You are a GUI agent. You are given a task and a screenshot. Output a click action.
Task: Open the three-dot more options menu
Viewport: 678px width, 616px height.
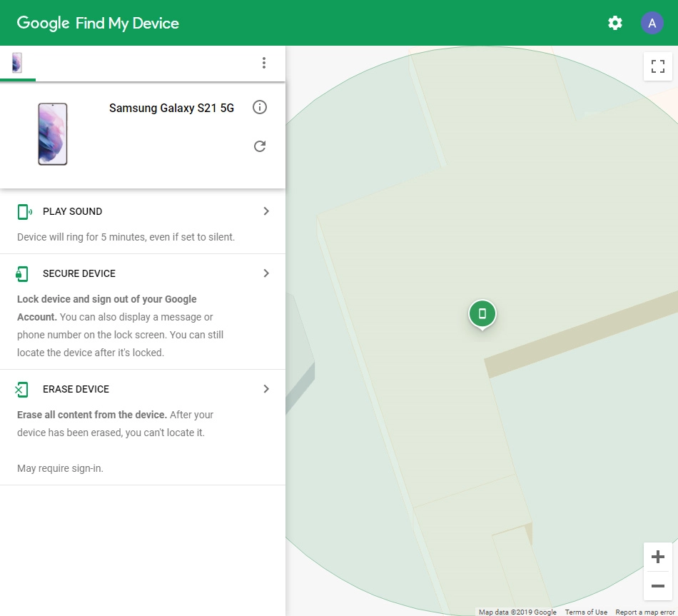(264, 63)
